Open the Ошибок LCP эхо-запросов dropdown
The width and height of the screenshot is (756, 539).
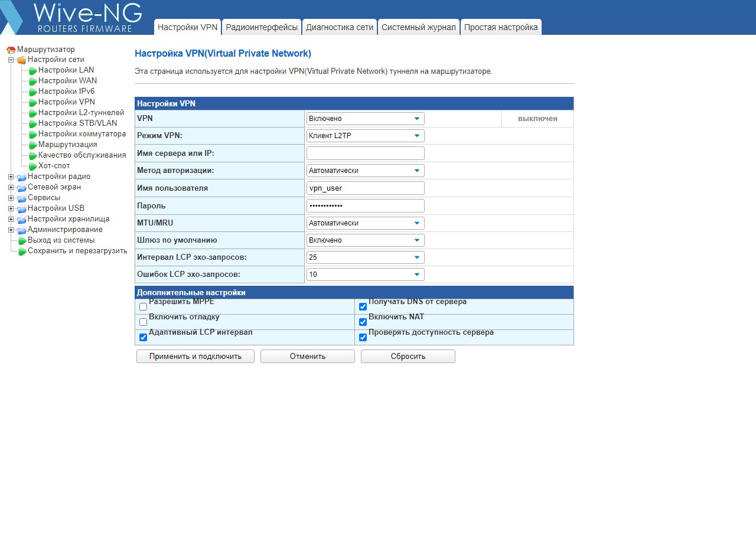click(366, 275)
